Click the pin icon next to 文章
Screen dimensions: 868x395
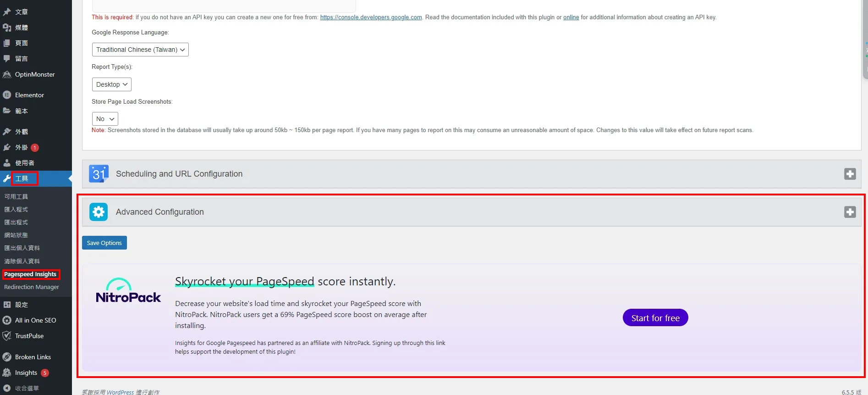coord(7,12)
